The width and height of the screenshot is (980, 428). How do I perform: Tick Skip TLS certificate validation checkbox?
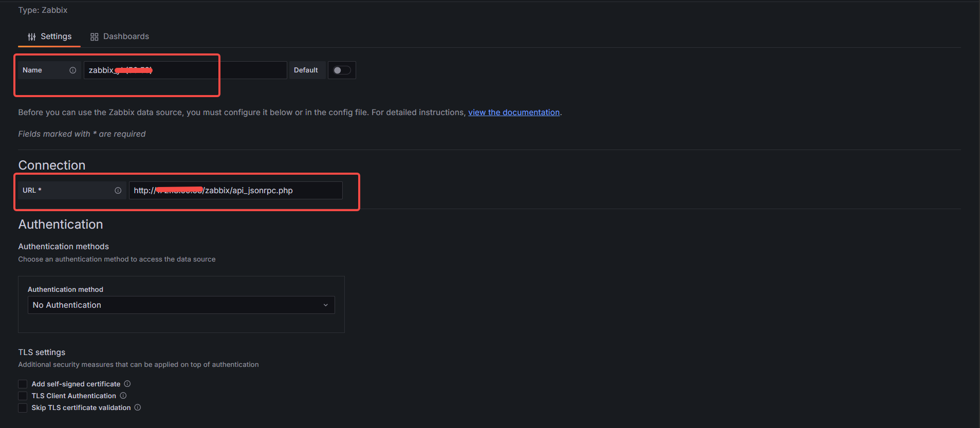[x=23, y=408]
